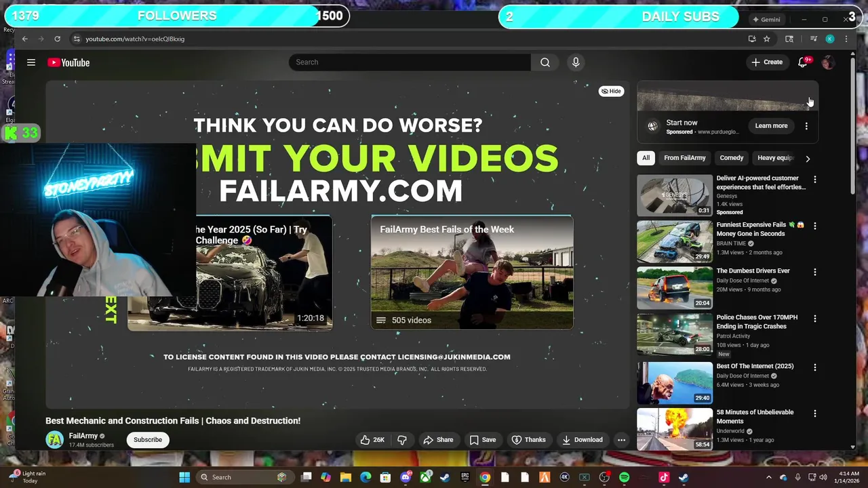868x488 pixels.
Task: Open Chrome profile K avatar
Action: tap(829, 39)
